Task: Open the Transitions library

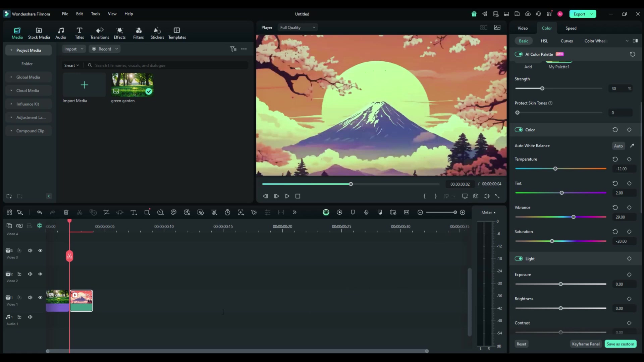Action: point(100,33)
